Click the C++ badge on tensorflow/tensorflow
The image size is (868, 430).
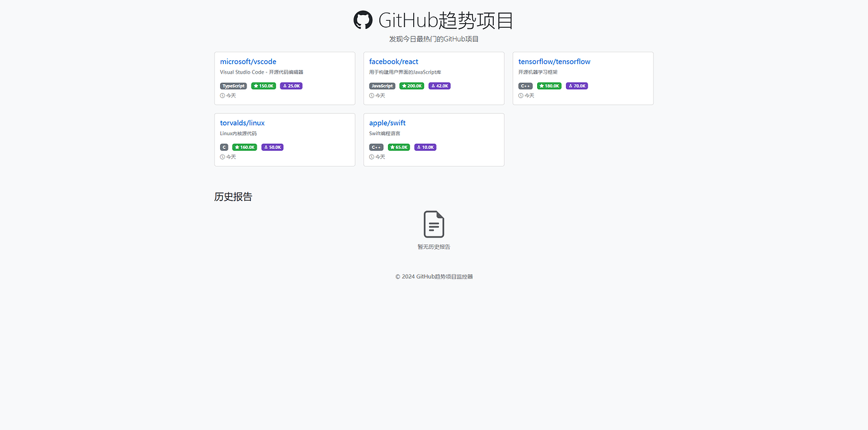point(525,85)
